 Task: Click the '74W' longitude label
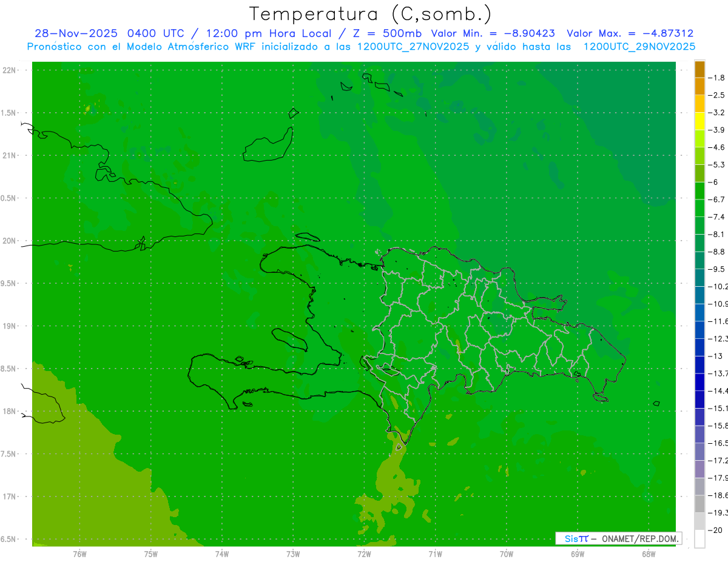pos(222,554)
